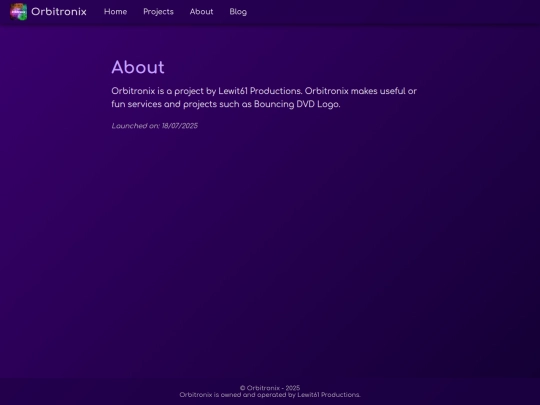Go to the Home page
Screen dimensions: 540x405
coord(115,12)
